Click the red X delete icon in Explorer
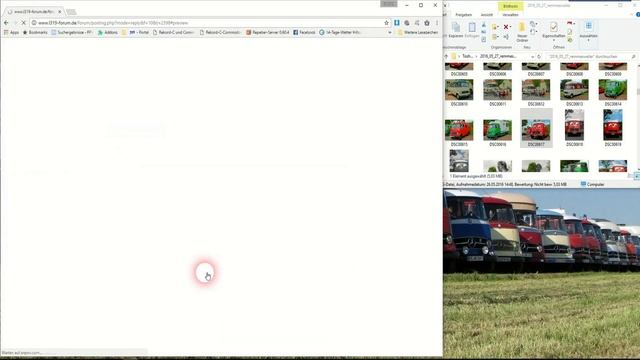 [x=506, y=27]
